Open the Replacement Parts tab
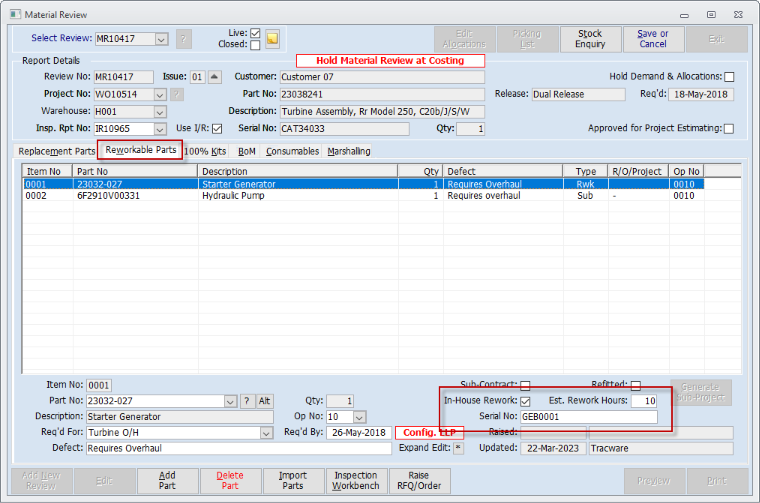Viewport: 760px width, 503px height. click(57, 151)
